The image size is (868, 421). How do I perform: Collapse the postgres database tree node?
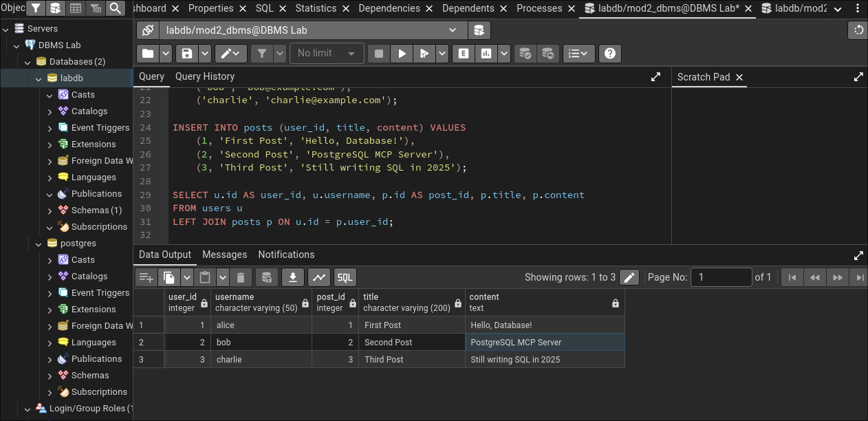tap(39, 244)
